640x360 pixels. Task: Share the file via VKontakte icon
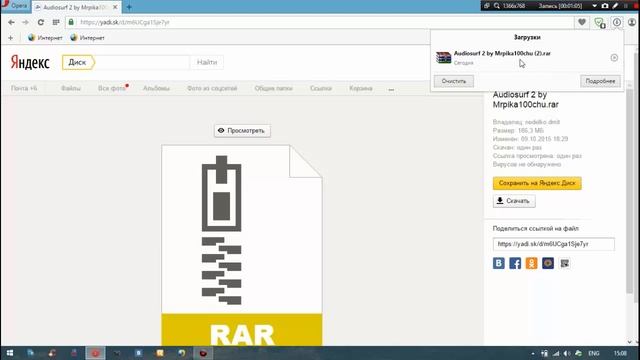[x=499, y=263]
